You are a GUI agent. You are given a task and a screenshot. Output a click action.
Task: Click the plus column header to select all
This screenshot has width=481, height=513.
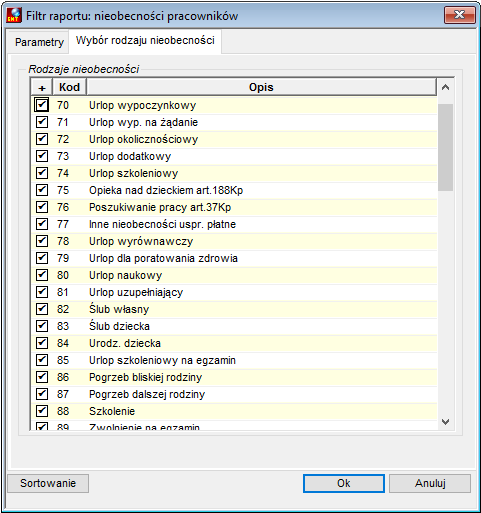(x=42, y=87)
